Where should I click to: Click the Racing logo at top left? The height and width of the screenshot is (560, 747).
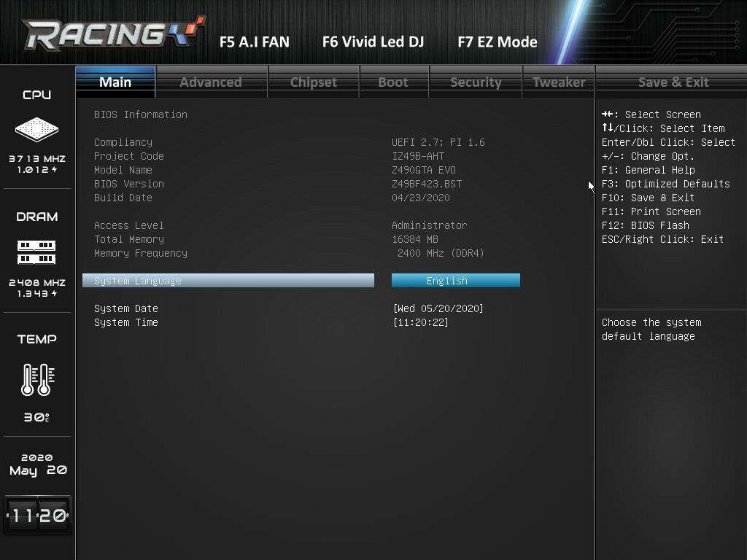[x=113, y=34]
